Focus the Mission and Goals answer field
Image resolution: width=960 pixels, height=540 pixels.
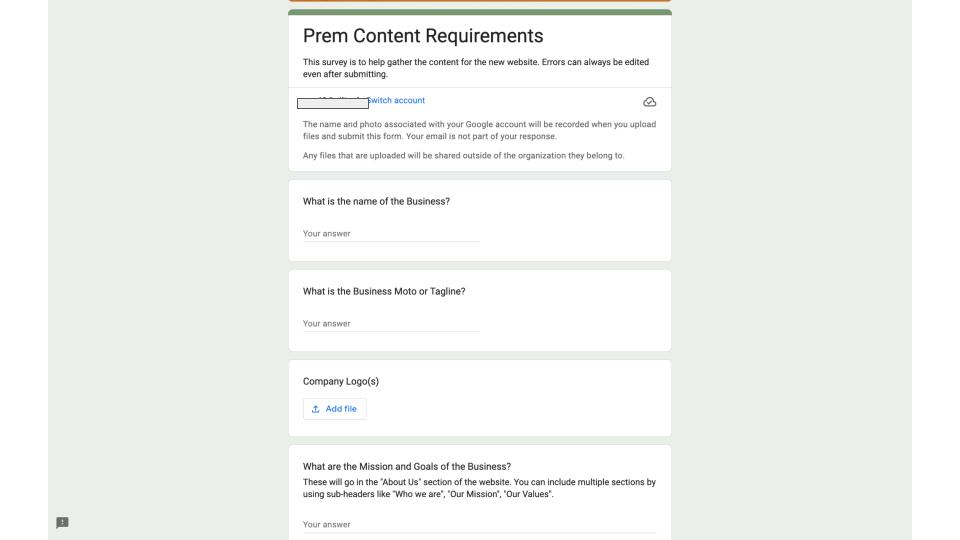click(x=479, y=525)
